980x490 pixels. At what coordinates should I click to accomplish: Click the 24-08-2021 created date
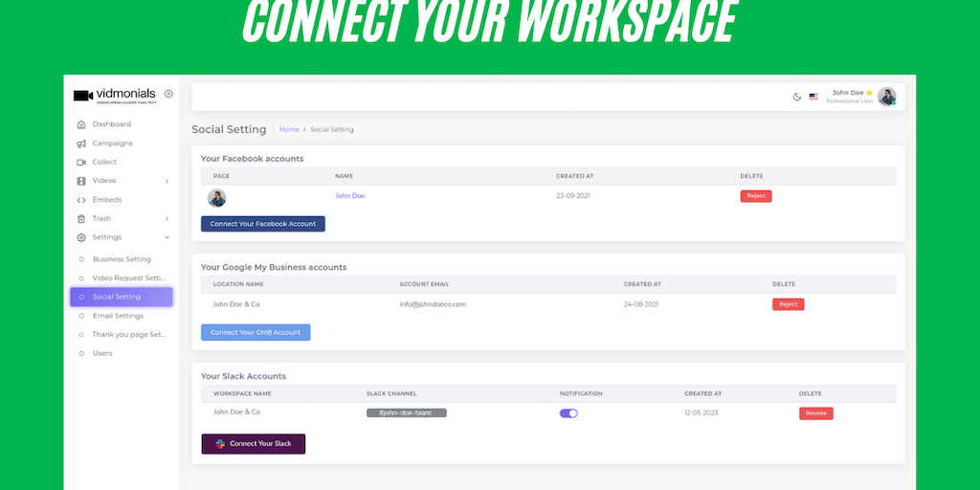tap(640, 304)
